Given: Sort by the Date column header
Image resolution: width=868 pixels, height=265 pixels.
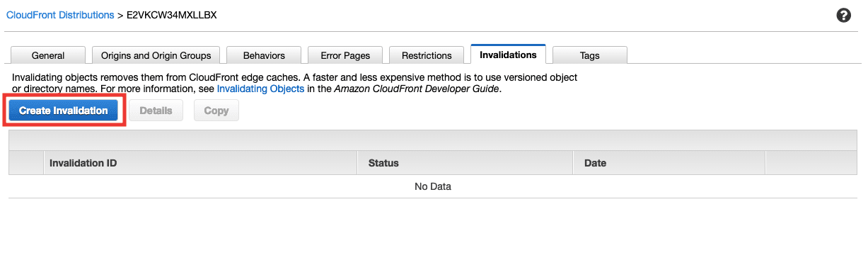Looking at the screenshot, I should pyautogui.click(x=669, y=163).
